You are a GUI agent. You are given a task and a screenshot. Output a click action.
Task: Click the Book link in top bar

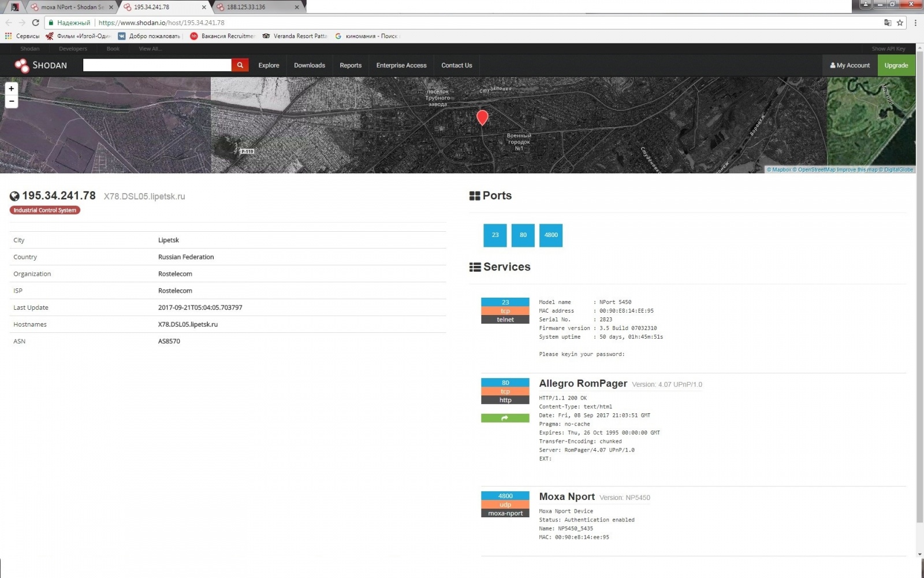[113, 49]
